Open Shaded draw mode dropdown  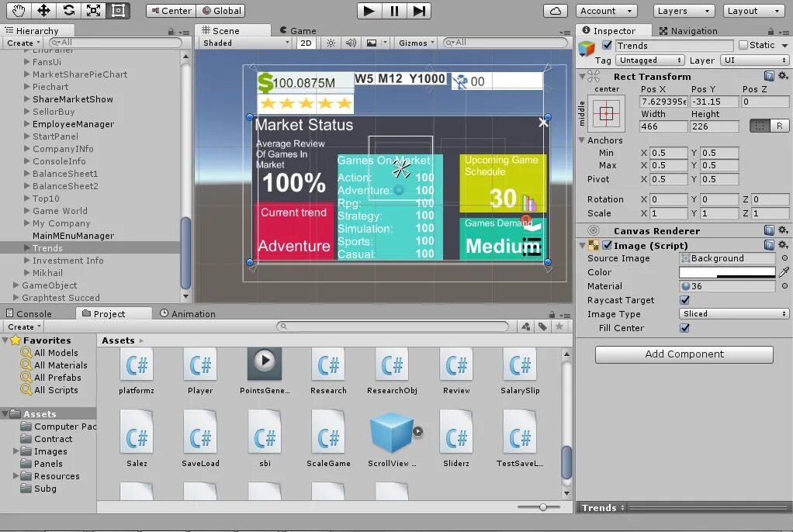pyautogui.click(x=246, y=43)
